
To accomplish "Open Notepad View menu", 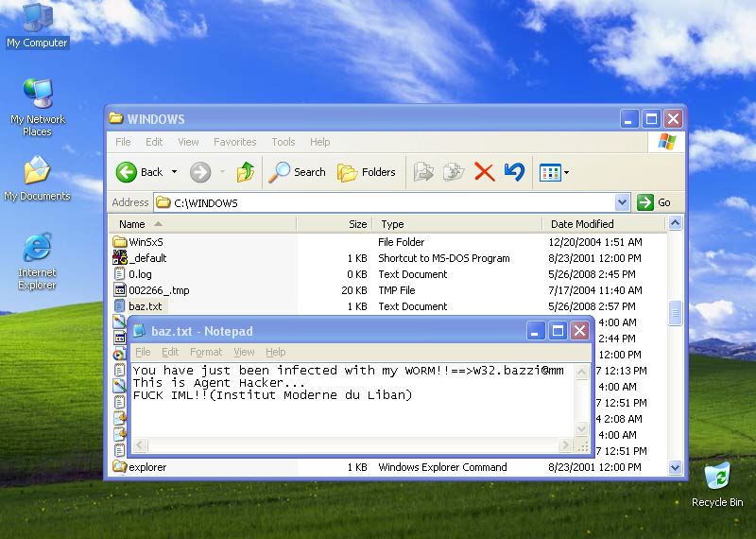I will coord(244,352).
